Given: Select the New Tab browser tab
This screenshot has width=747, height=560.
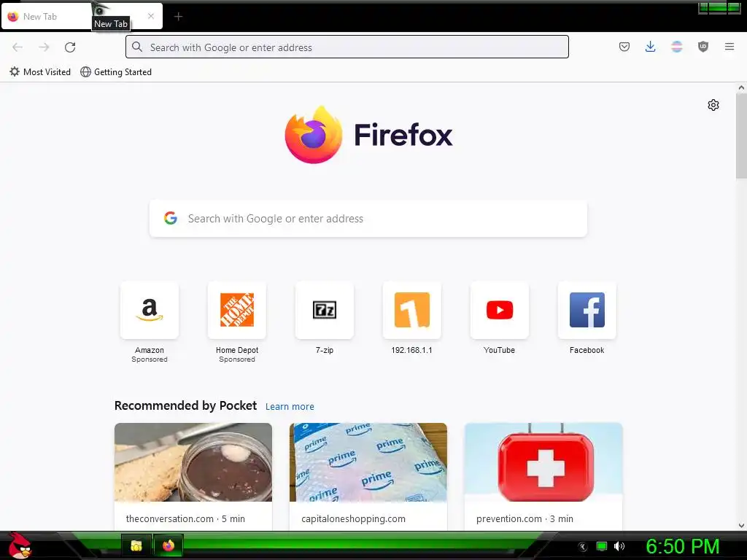Looking at the screenshot, I should pos(82,17).
